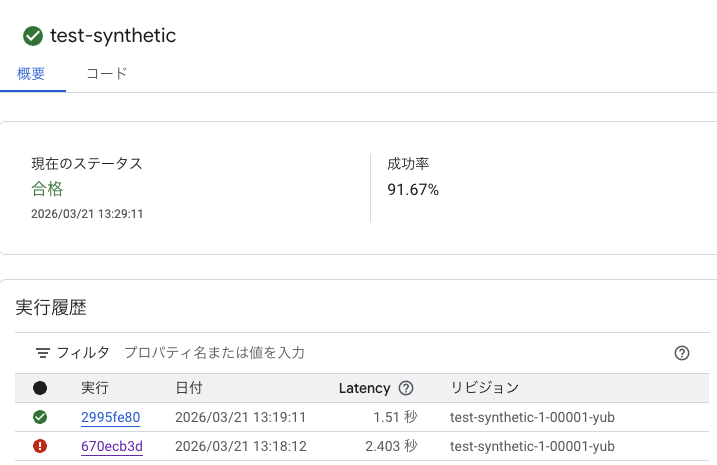Image resolution: width=717 pixels, height=465 pixels.
Task: Click the 実行 column header
Action: pos(95,388)
